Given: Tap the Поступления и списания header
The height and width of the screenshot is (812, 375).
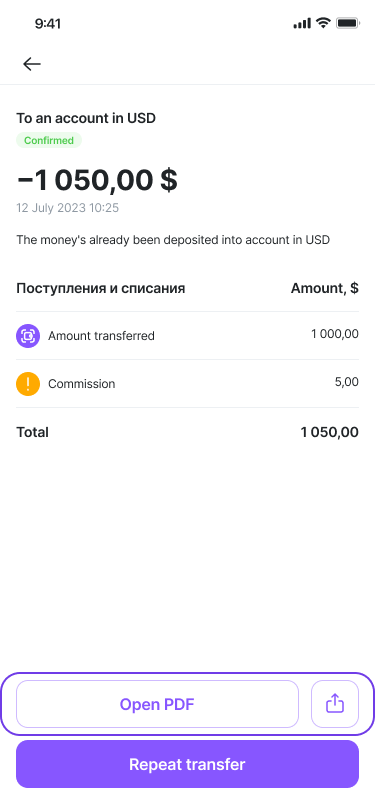Looking at the screenshot, I should pos(100,288).
